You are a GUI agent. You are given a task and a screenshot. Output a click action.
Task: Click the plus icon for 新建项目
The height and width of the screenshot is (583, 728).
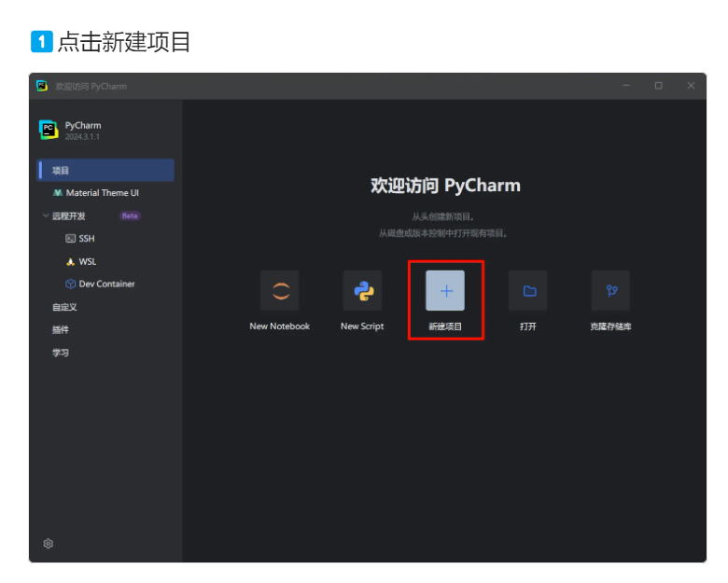[x=445, y=291]
